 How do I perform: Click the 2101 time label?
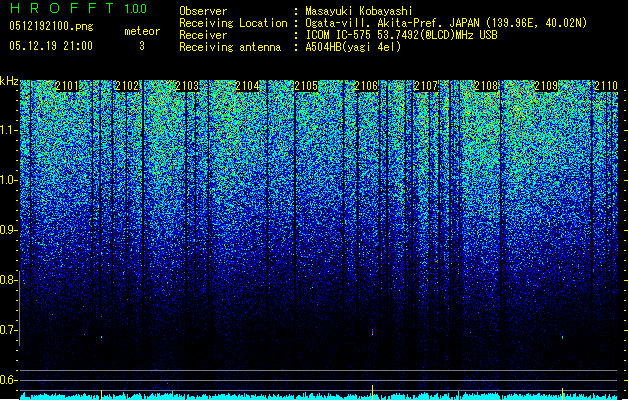(67, 86)
